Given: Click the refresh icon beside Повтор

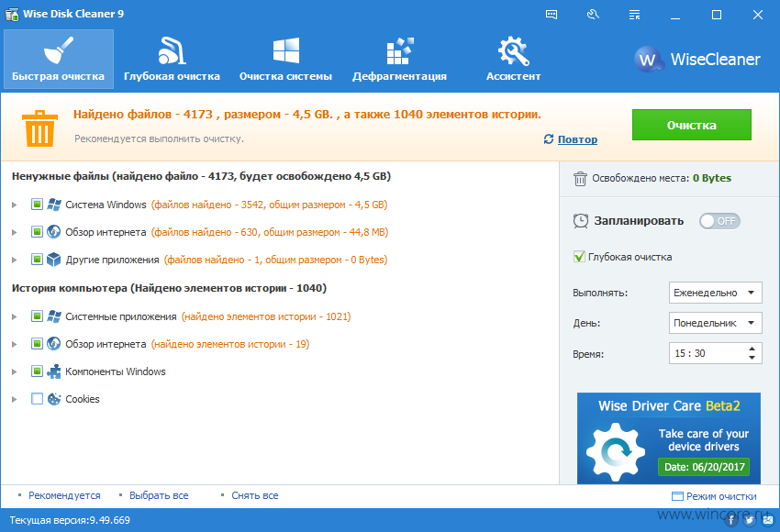Looking at the screenshot, I should tap(548, 139).
